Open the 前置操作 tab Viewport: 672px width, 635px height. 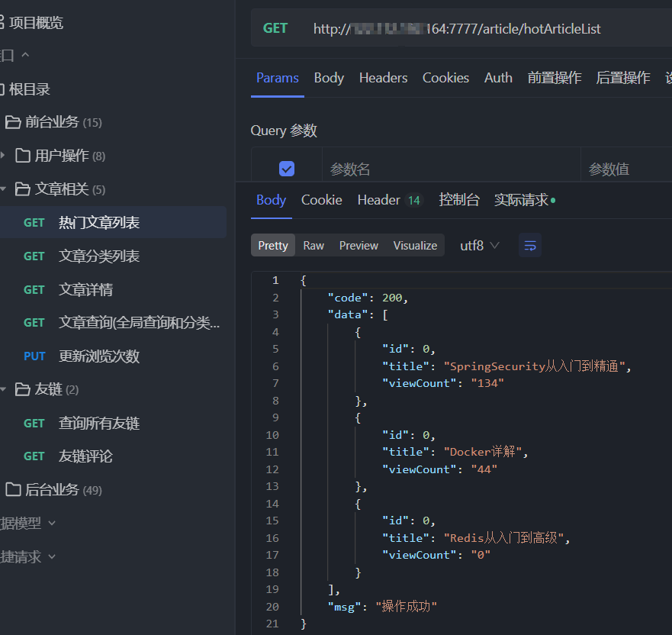(554, 78)
